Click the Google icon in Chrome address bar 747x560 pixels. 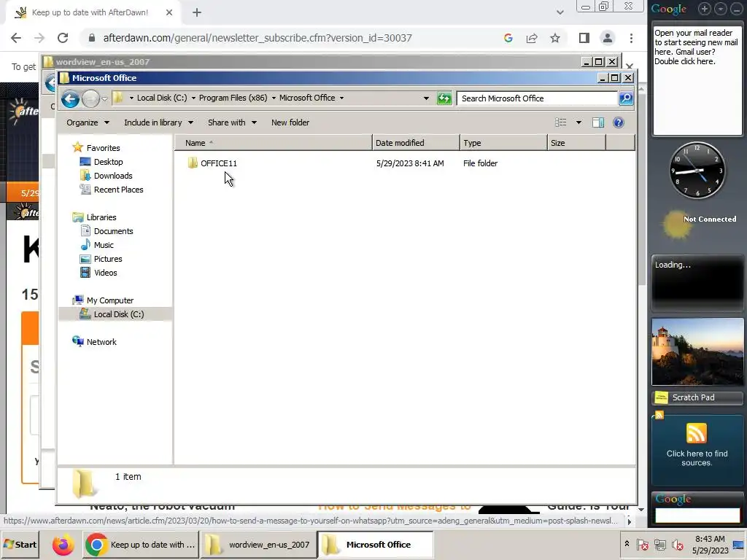[508, 38]
